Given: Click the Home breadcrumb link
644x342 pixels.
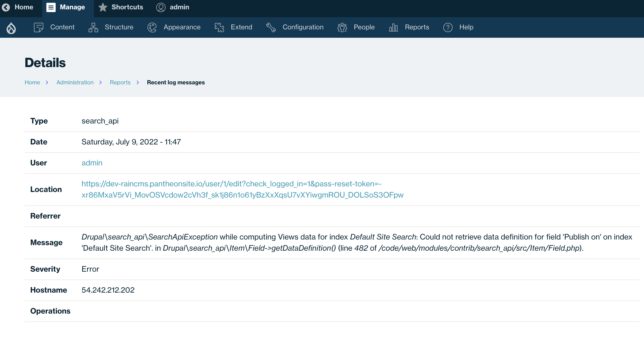Looking at the screenshot, I should click(32, 82).
